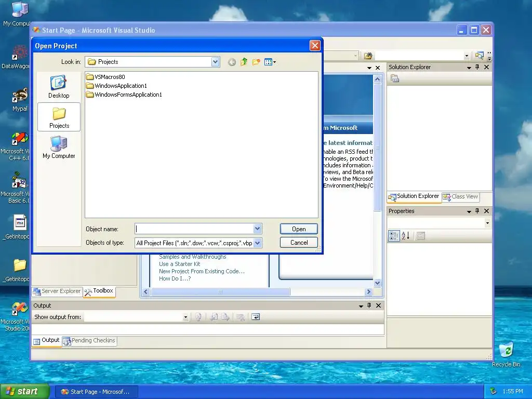This screenshot has width=532, height=399.
Task: Click Go to previous message Output icon
Action: point(214,317)
